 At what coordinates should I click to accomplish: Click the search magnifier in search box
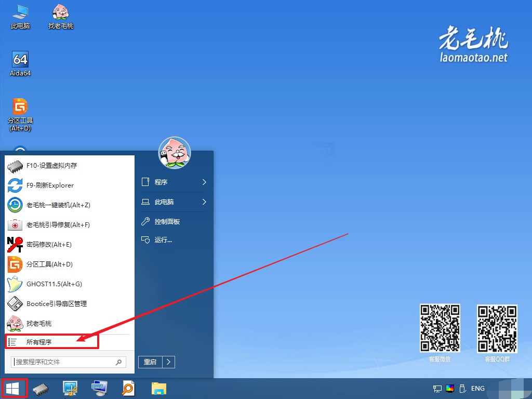[118, 362]
